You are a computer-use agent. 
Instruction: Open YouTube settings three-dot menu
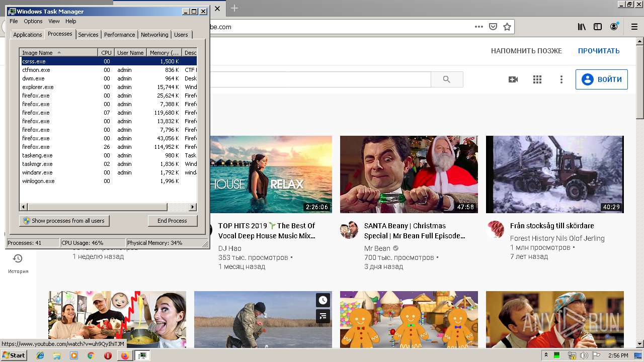561,79
